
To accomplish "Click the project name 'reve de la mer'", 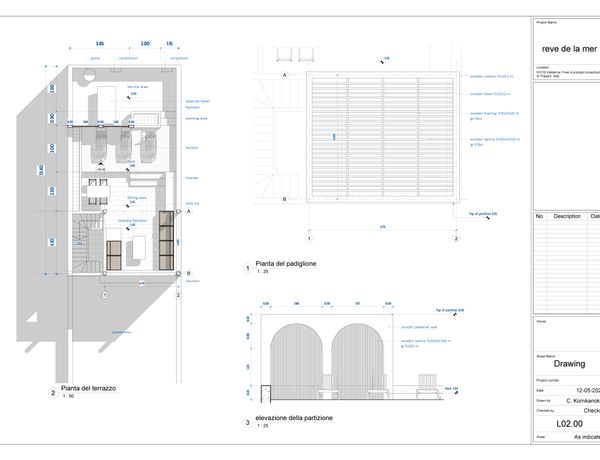I will point(568,47).
